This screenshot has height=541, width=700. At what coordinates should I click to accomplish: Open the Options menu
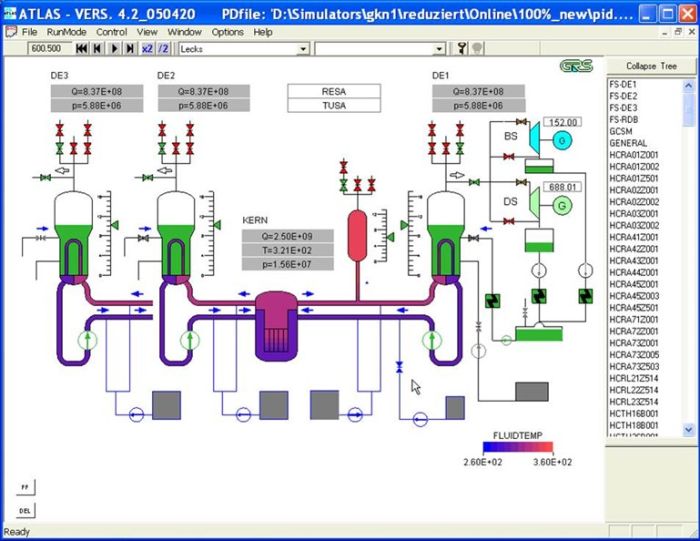(x=228, y=32)
